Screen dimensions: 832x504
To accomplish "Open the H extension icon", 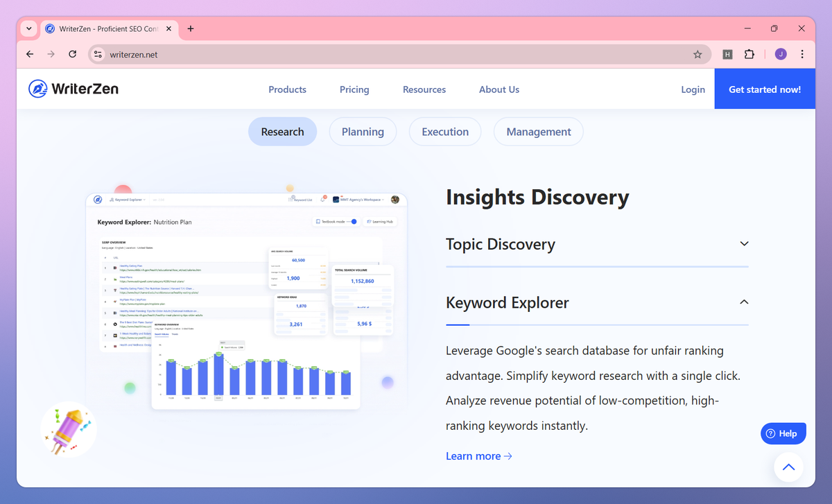I will (x=727, y=54).
